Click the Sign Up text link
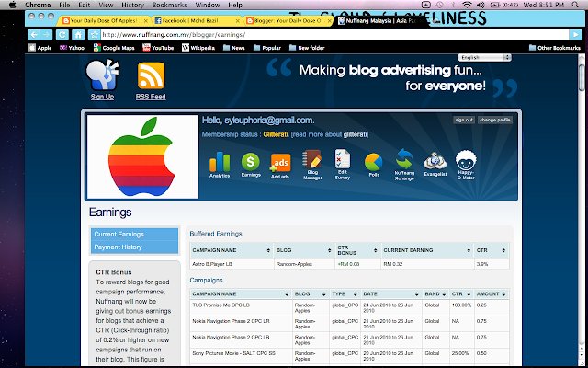The width and height of the screenshot is (588, 368). [102, 97]
